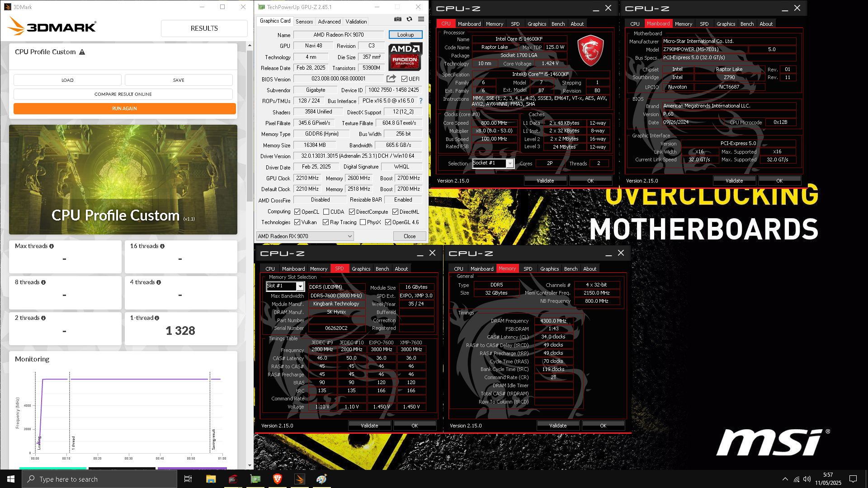Open the Socket #1 selection dropdown in CPU-Z
Viewport: 868px width, 488px height.
pos(493,164)
